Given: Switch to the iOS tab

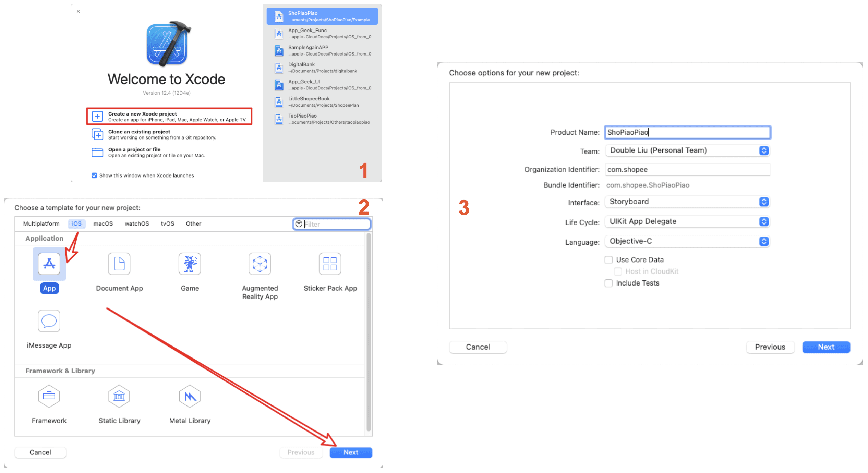Looking at the screenshot, I should point(76,223).
